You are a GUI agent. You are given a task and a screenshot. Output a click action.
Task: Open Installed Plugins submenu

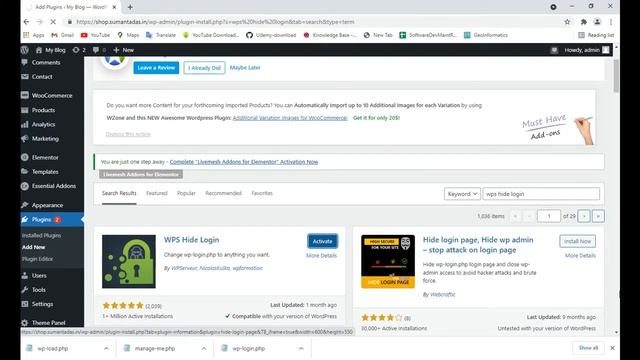coord(41,236)
